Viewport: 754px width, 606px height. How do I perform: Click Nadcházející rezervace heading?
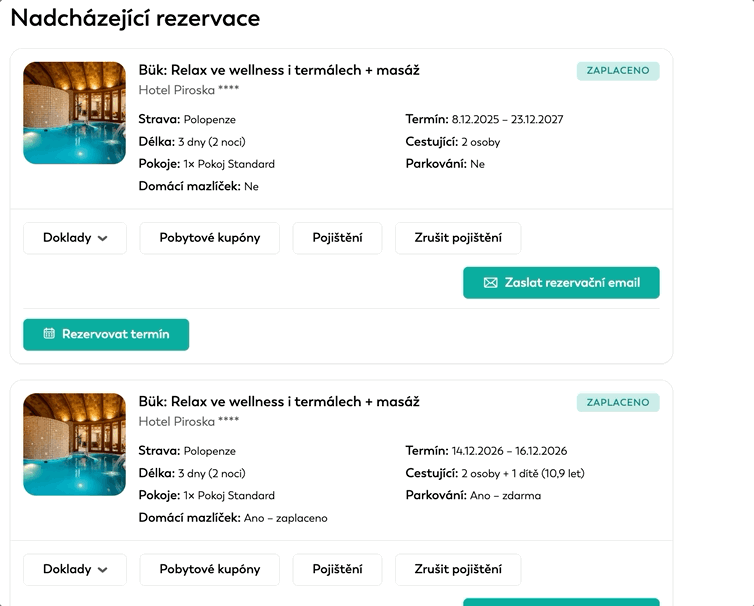(x=135, y=19)
